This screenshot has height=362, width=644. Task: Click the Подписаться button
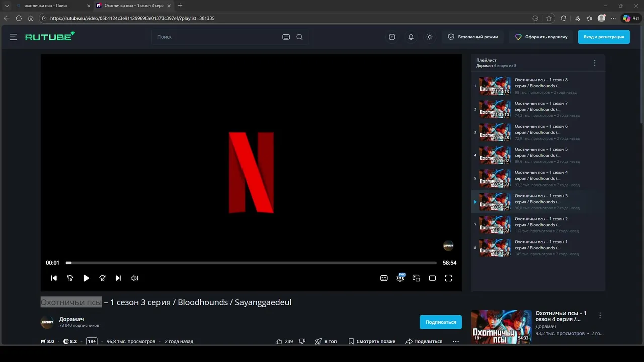[x=440, y=322]
